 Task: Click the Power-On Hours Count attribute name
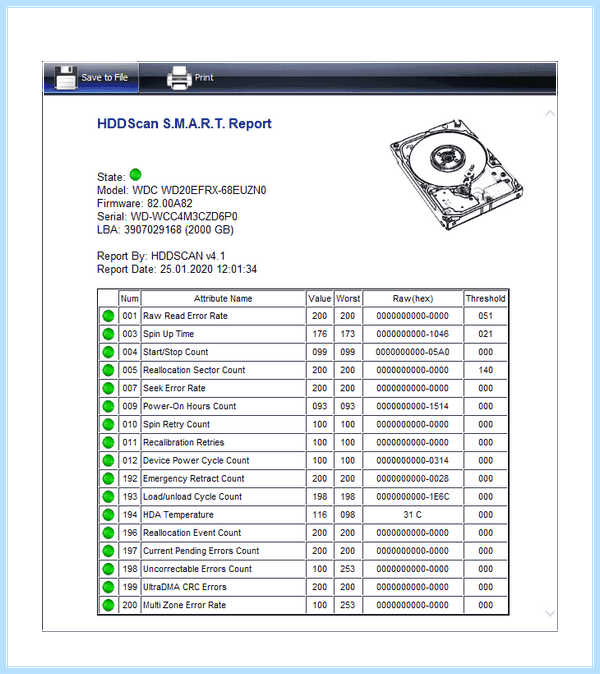tap(190, 406)
